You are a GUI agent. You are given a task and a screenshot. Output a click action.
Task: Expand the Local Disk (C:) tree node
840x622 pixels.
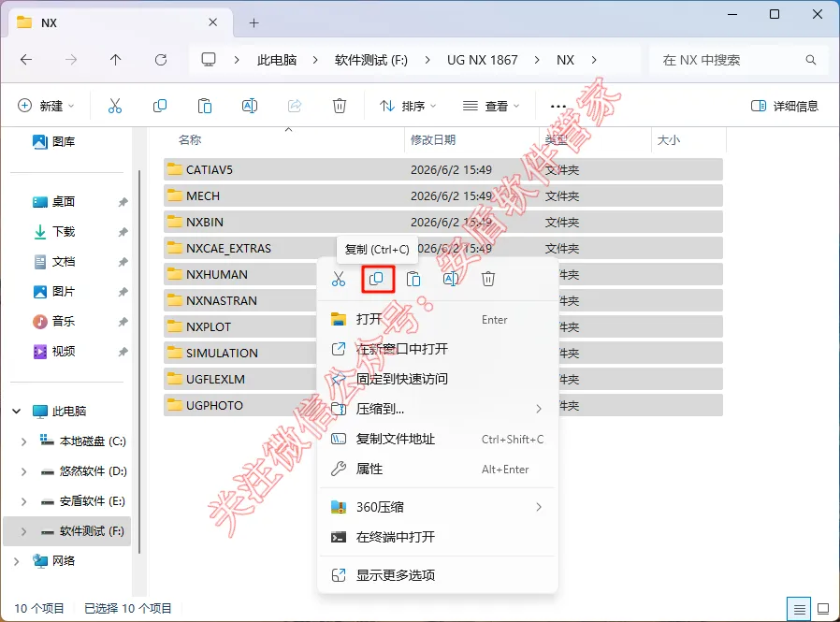23,441
